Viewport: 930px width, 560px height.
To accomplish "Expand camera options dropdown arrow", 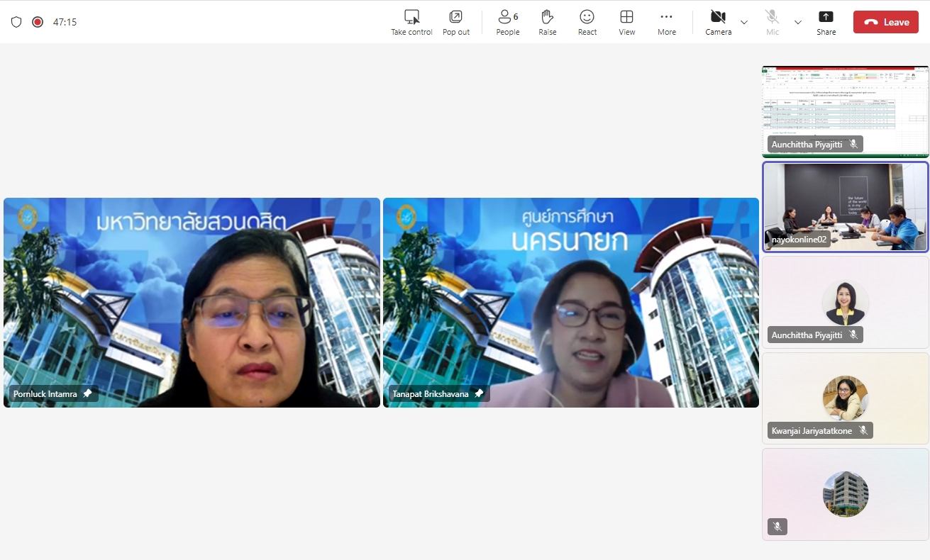I will tap(744, 22).
